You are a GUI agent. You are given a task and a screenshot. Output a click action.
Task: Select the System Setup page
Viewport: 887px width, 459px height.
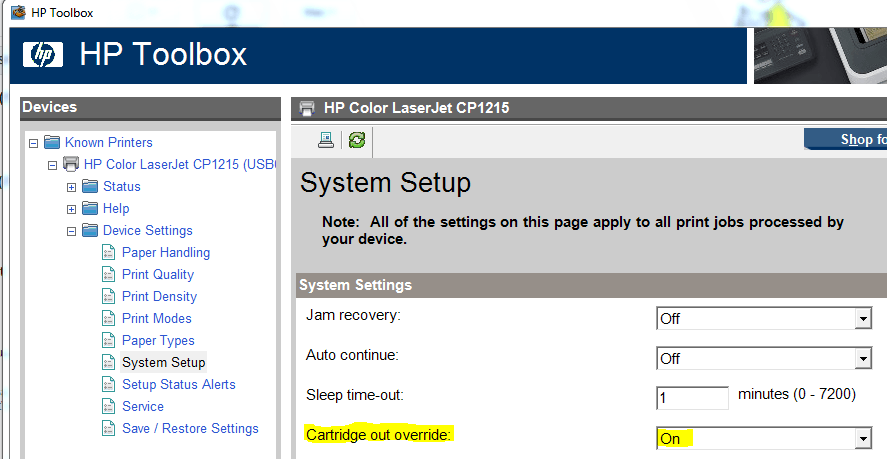click(163, 362)
